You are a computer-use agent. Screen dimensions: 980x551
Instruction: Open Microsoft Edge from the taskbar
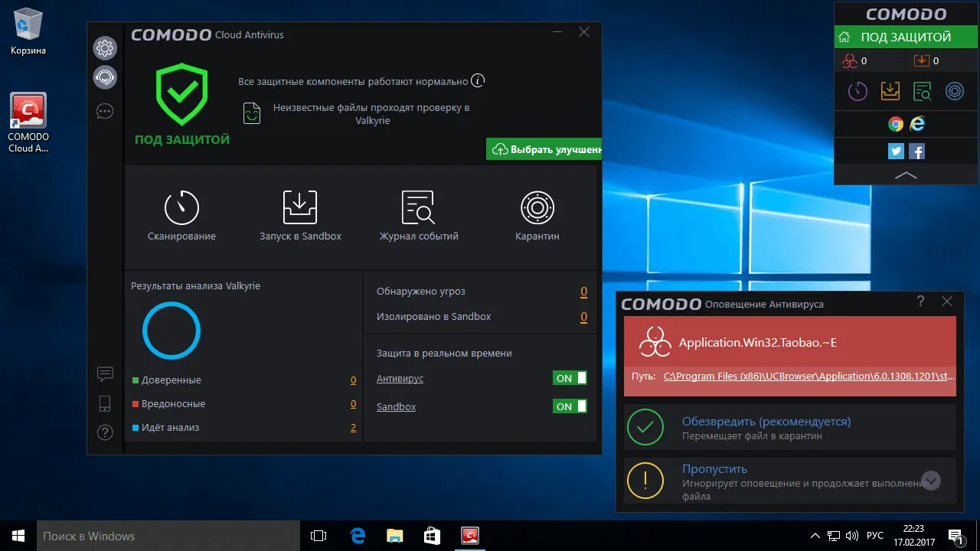[357, 536]
